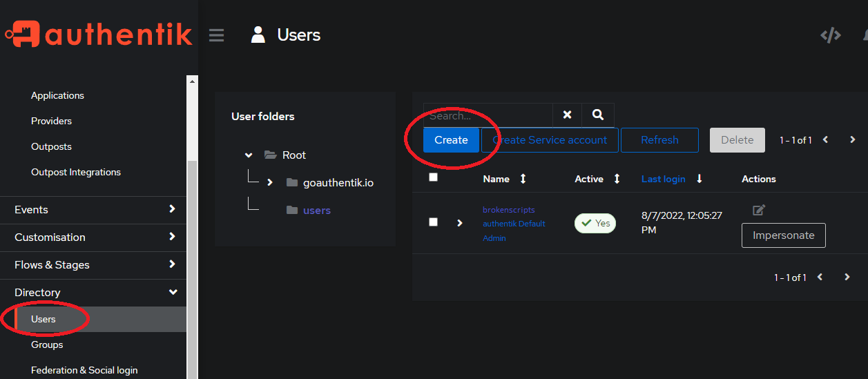This screenshot has width=868, height=379.
Task: Click the authentik logo
Action: tap(98, 34)
